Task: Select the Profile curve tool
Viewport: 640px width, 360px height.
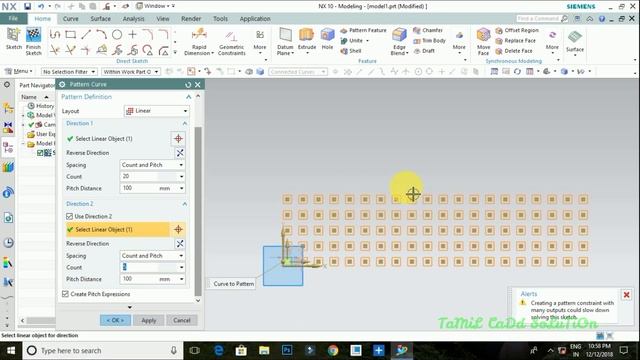Action: click(55, 35)
